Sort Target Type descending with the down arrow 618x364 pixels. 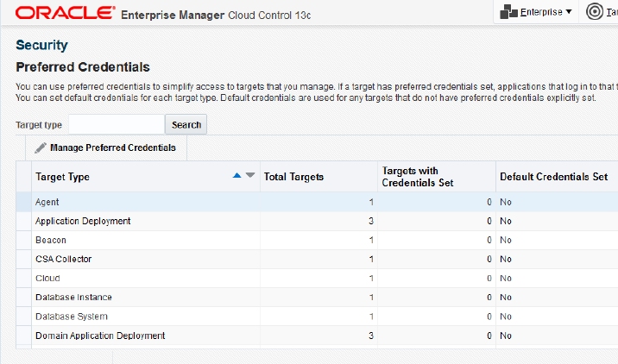pos(250,175)
